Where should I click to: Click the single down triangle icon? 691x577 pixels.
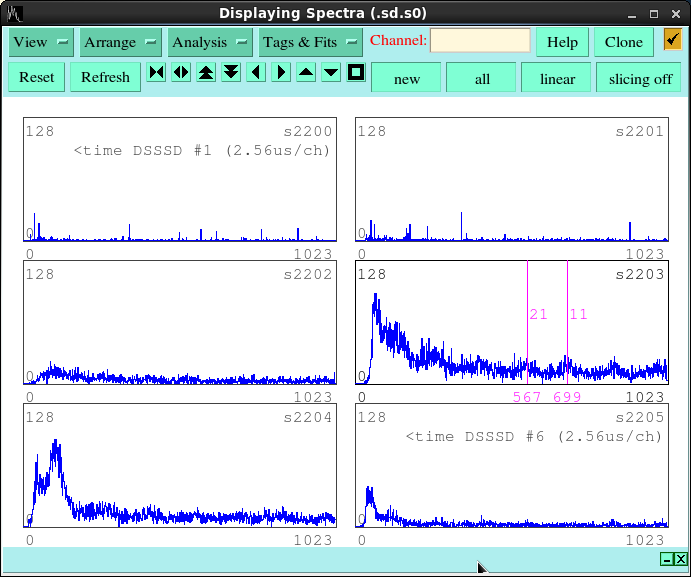click(331, 72)
